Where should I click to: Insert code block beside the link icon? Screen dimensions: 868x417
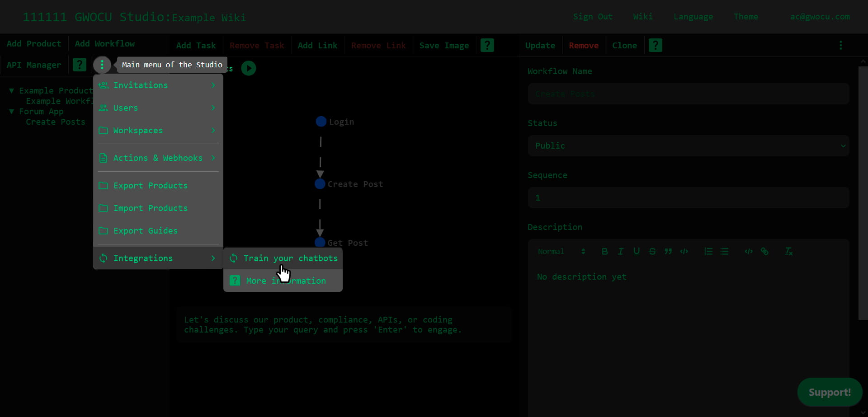pos(749,252)
